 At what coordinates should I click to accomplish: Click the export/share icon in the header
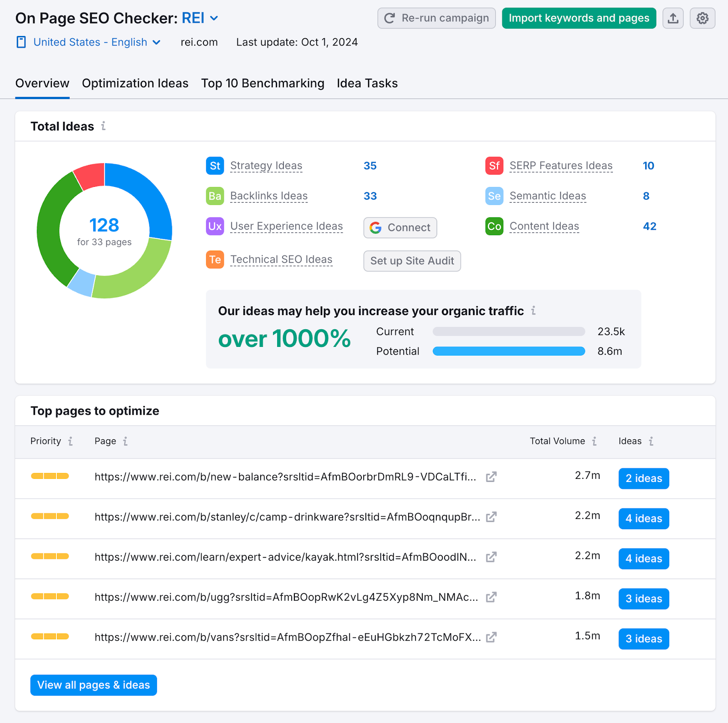click(x=673, y=18)
